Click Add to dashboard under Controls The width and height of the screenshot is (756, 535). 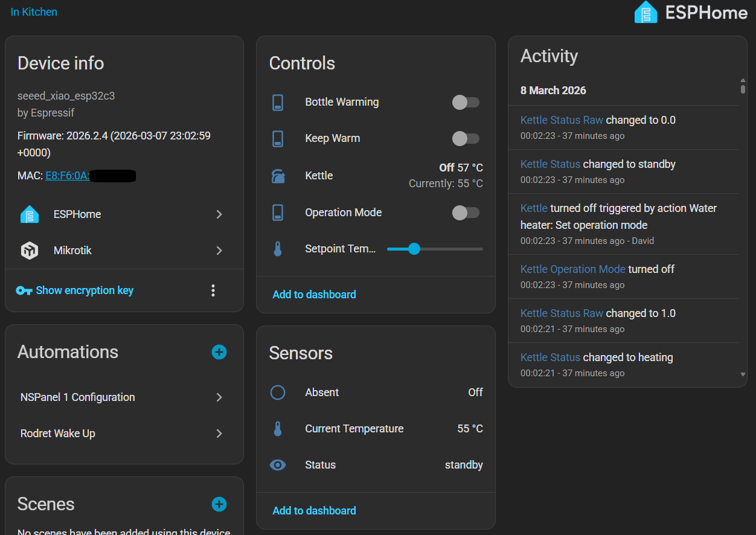click(x=314, y=295)
